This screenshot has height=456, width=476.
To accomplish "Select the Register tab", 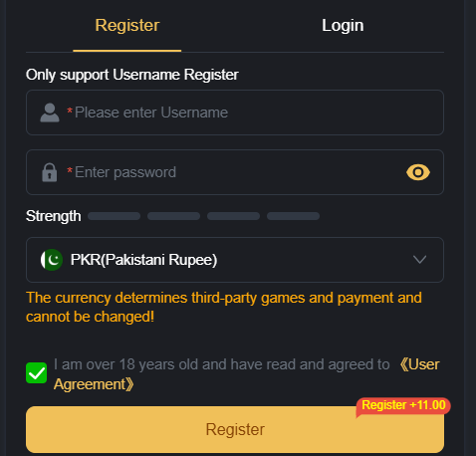I will click(127, 26).
